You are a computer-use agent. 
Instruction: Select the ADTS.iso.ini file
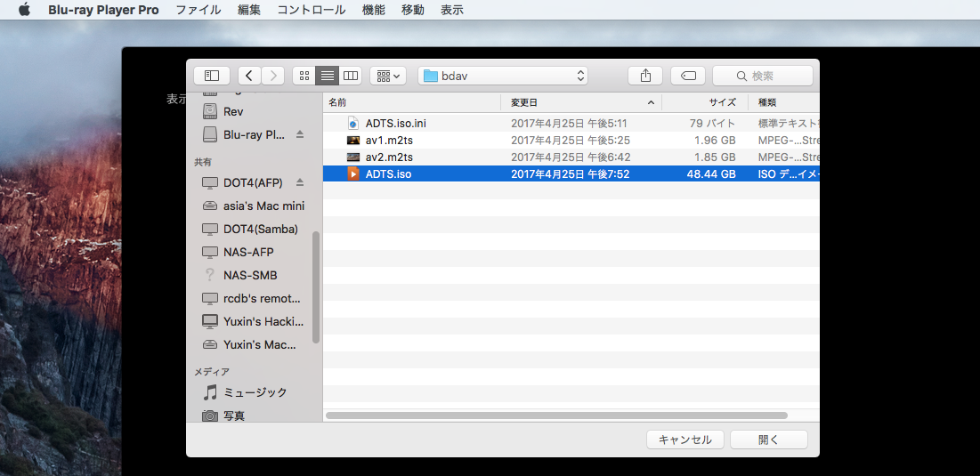tap(395, 124)
